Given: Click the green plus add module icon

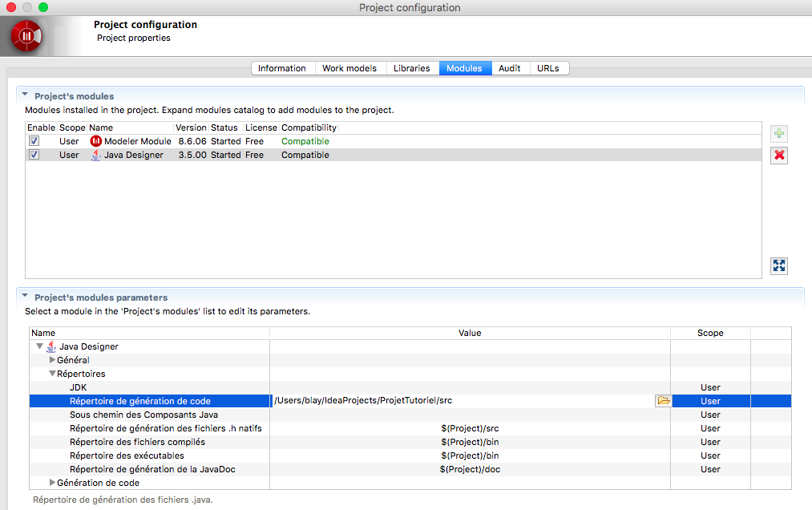Looking at the screenshot, I should (778, 134).
